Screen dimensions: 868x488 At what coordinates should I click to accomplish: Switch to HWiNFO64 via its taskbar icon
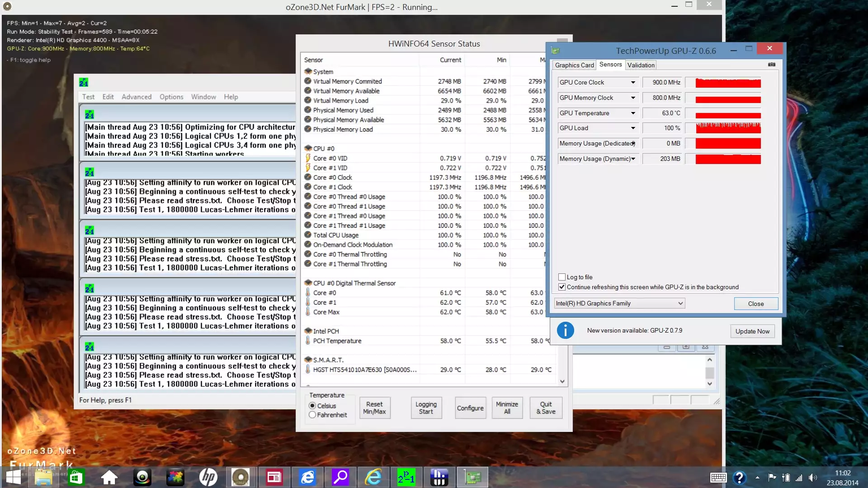(x=439, y=477)
